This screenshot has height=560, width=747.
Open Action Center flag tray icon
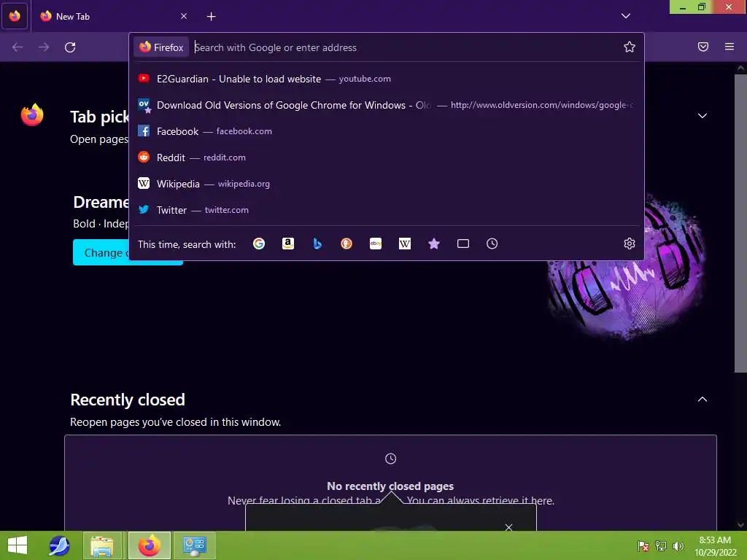[x=643, y=545]
